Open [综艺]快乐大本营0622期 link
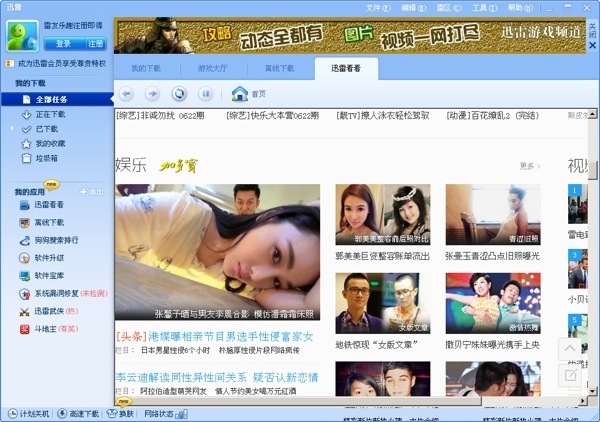 (x=272, y=116)
